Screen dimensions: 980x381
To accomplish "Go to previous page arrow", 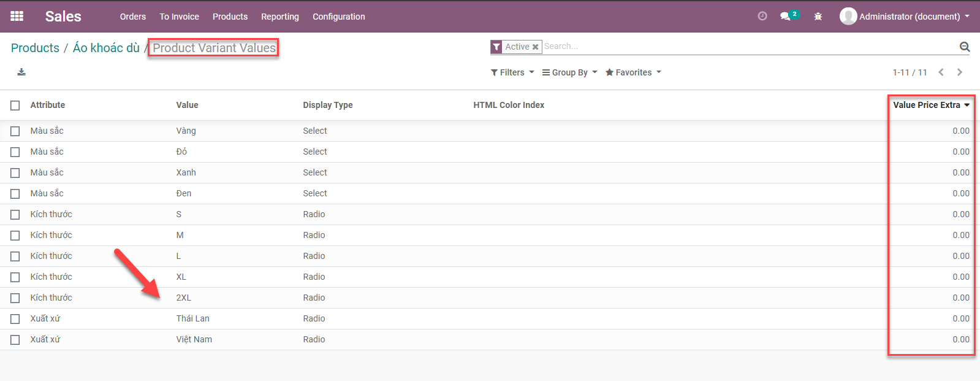I will coord(941,72).
